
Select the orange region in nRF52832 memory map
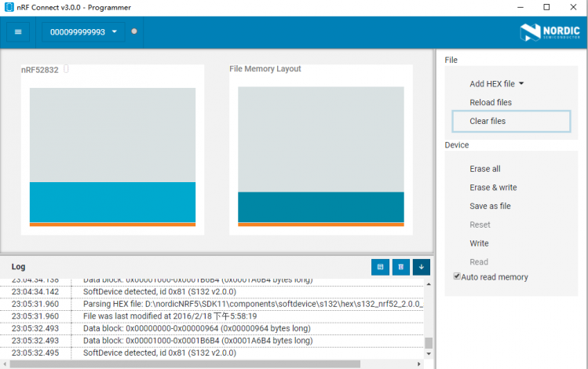pos(112,225)
